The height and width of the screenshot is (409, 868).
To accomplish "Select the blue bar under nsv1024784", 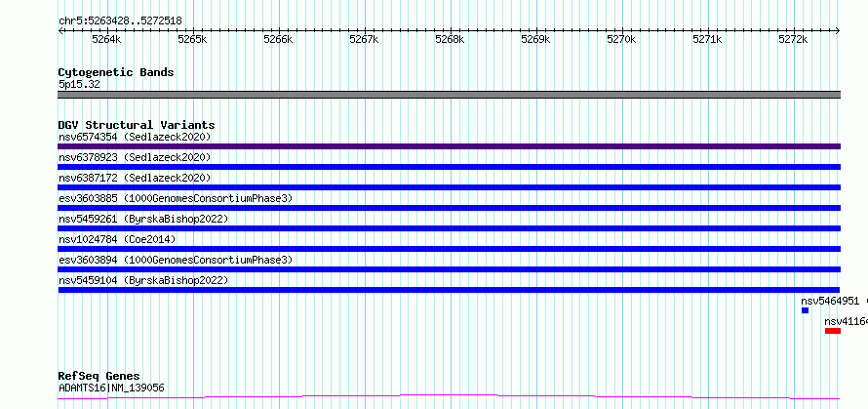I will (x=449, y=249).
